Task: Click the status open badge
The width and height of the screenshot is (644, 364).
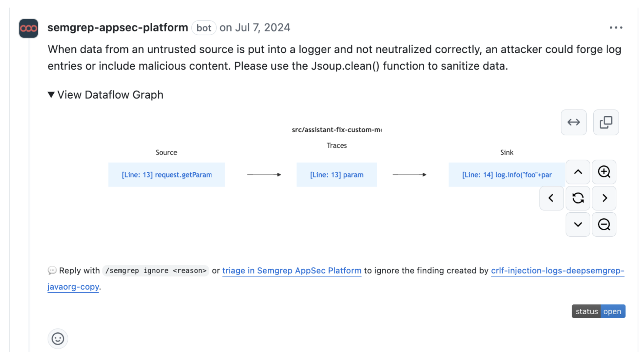Action: [598, 311]
